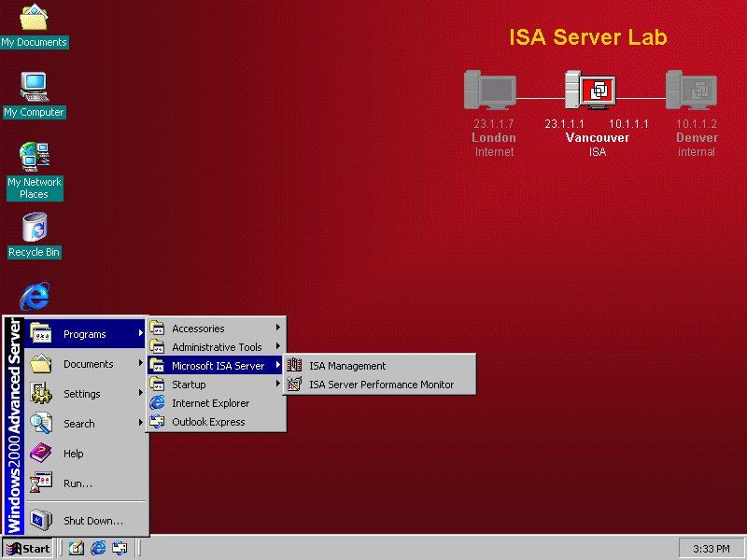Open the My Network Places desktop icon

35,157
